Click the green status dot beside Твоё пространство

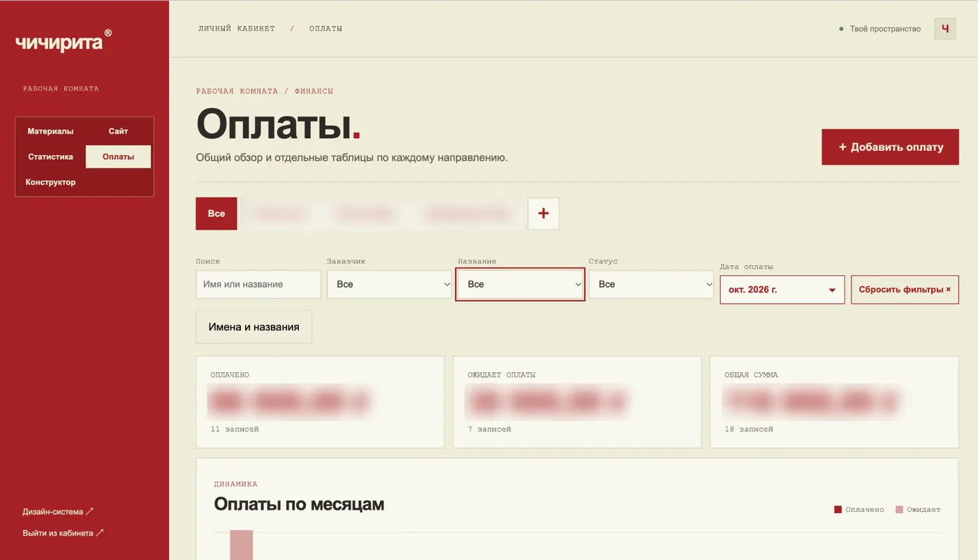(841, 29)
